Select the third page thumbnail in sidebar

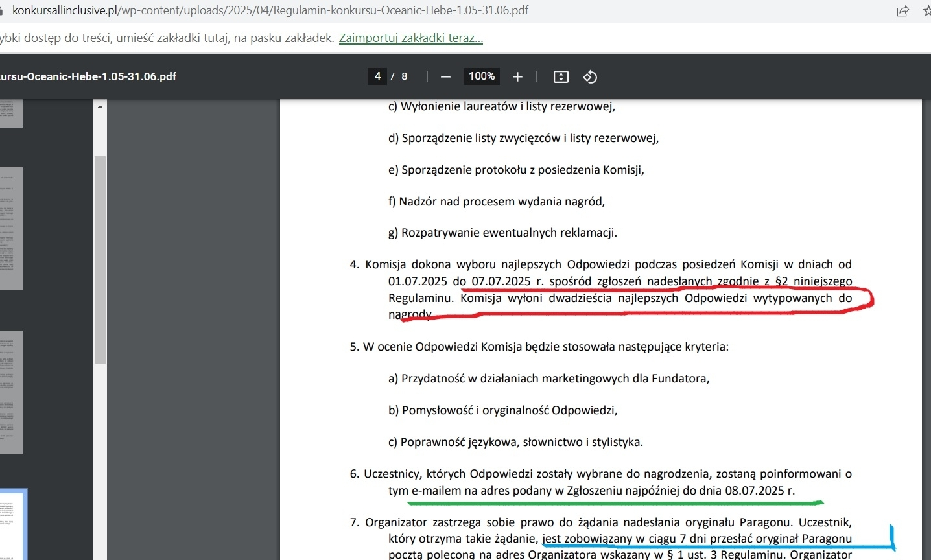[11, 391]
